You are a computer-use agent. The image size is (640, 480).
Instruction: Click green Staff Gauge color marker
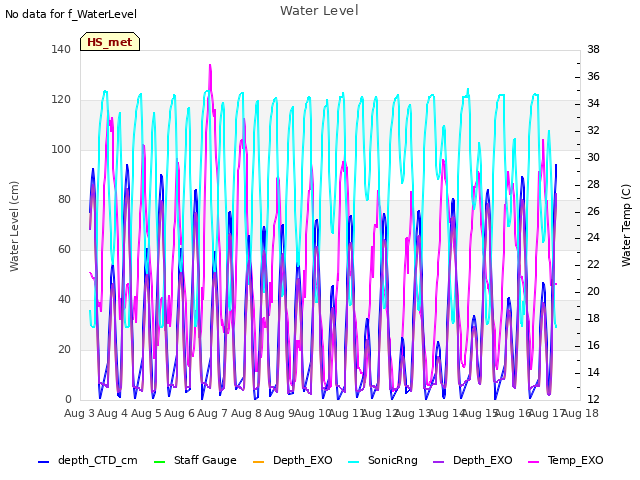click(159, 462)
